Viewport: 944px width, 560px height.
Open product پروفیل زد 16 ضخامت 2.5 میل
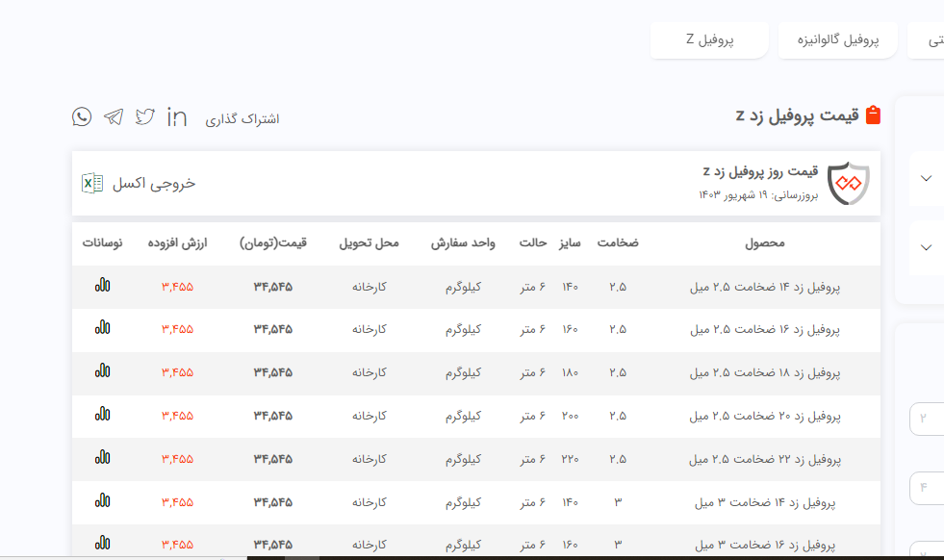click(x=764, y=329)
